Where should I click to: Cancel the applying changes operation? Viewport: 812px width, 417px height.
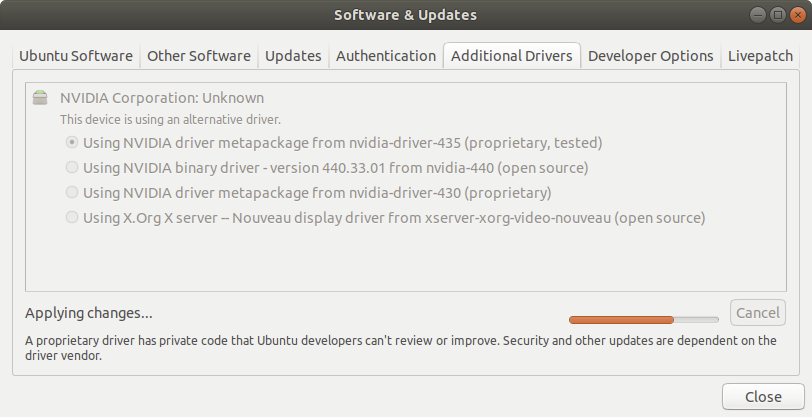[758, 313]
